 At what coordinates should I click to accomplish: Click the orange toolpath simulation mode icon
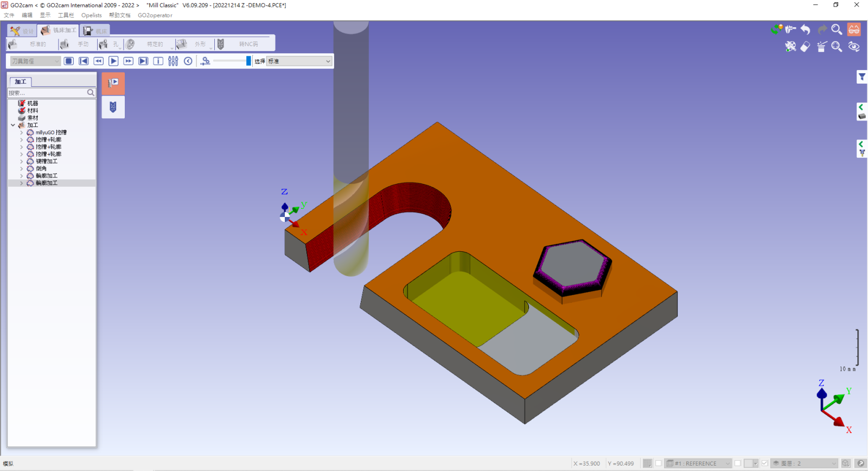113,84
